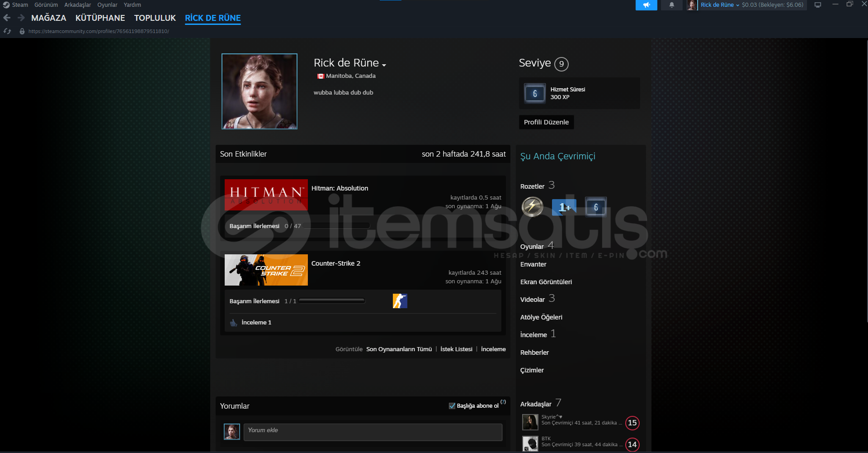Open the Steam menu
Image resolution: width=868 pixels, height=453 pixels.
(20, 5)
